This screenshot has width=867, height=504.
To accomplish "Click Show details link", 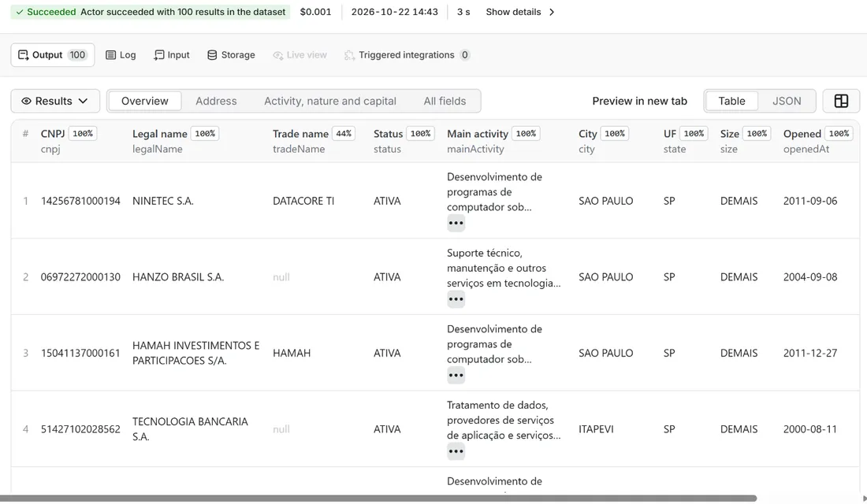I will [513, 12].
